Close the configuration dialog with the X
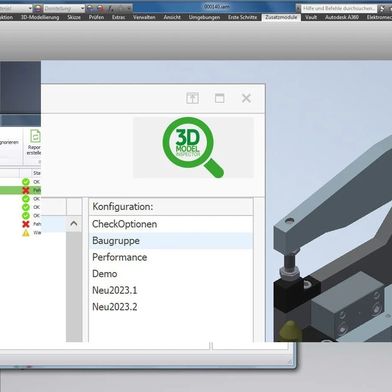Viewport: 392px width, 392px height. (246, 98)
